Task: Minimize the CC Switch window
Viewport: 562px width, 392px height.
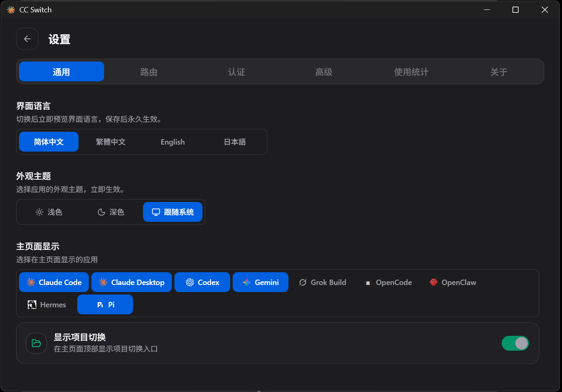Action: click(x=487, y=10)
